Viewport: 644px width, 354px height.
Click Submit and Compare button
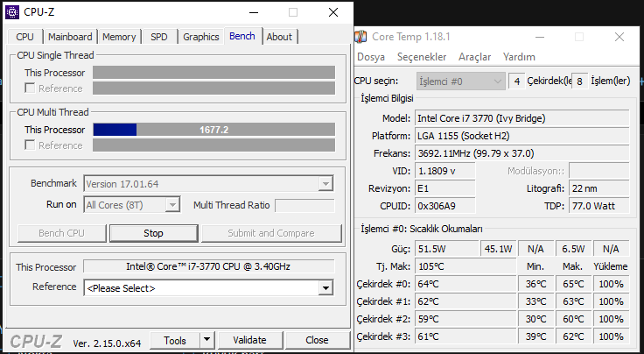[271, 233]
